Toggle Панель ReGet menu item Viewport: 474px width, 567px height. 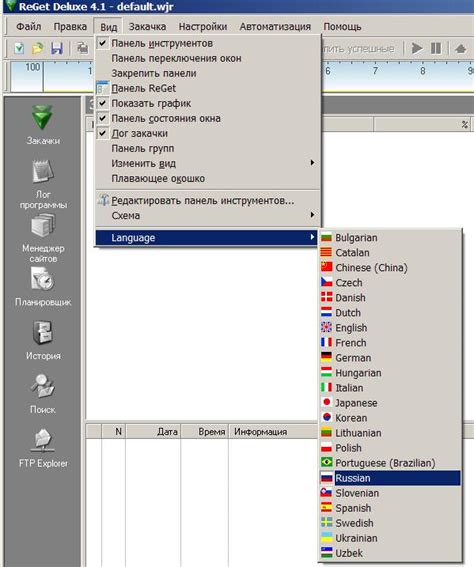(x=208, y=88)
